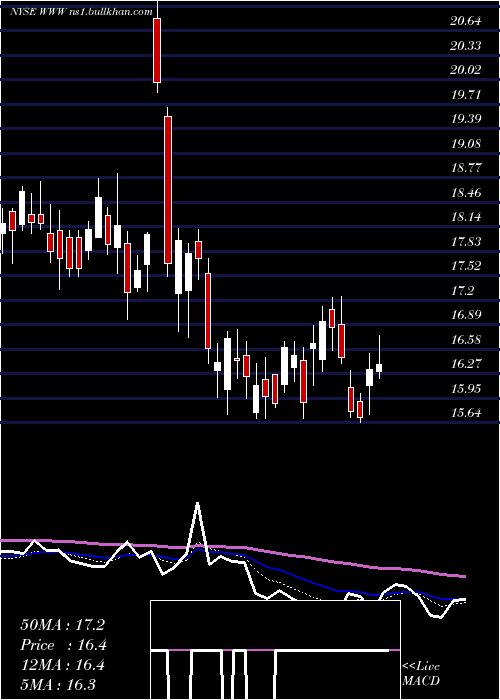
Task: Click the 20.02 price axis label
Action: pyautogui.click(x=466, y=70)
